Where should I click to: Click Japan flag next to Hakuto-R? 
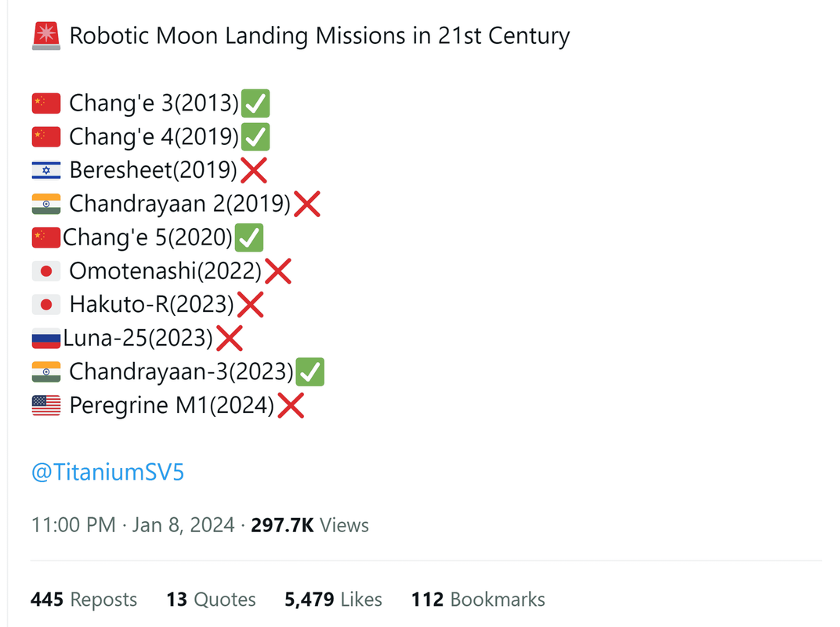[x=45, y=305]
